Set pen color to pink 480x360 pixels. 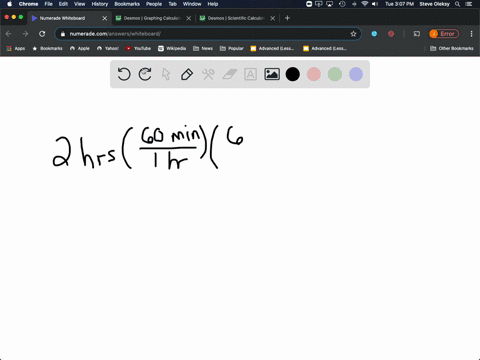click(x=314, y=74)
